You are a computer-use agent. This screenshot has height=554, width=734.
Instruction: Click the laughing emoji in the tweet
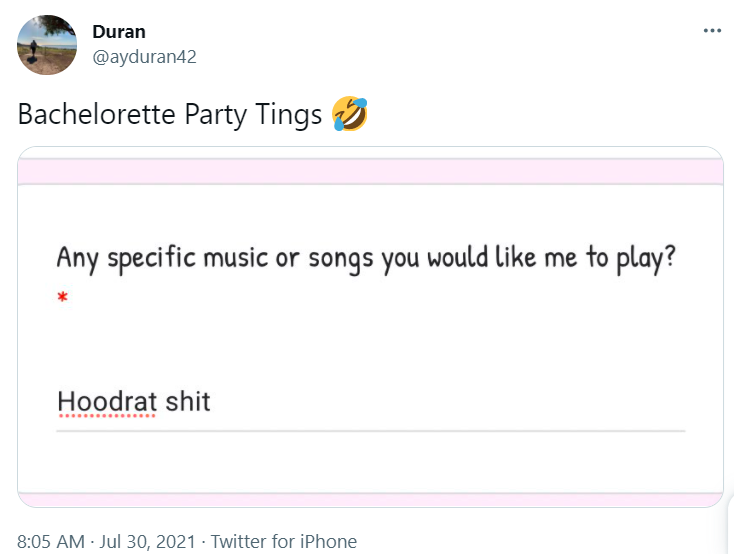pyautogui.click(x=350, y=115)
